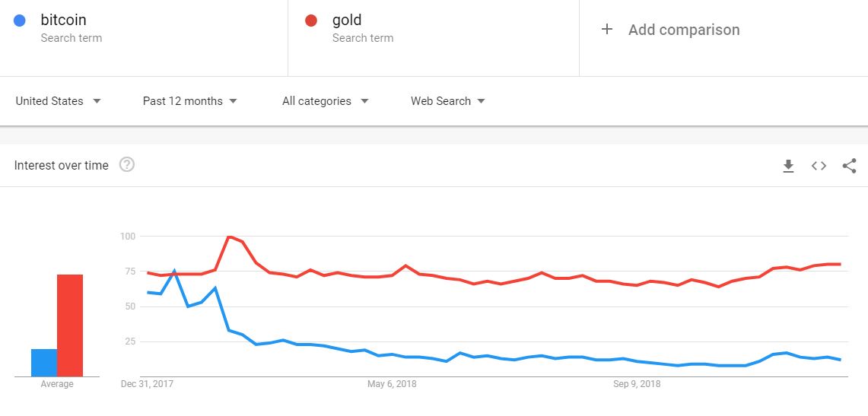
Task: Change the Web Search type dropdown
Action: (x=448, y=101)
